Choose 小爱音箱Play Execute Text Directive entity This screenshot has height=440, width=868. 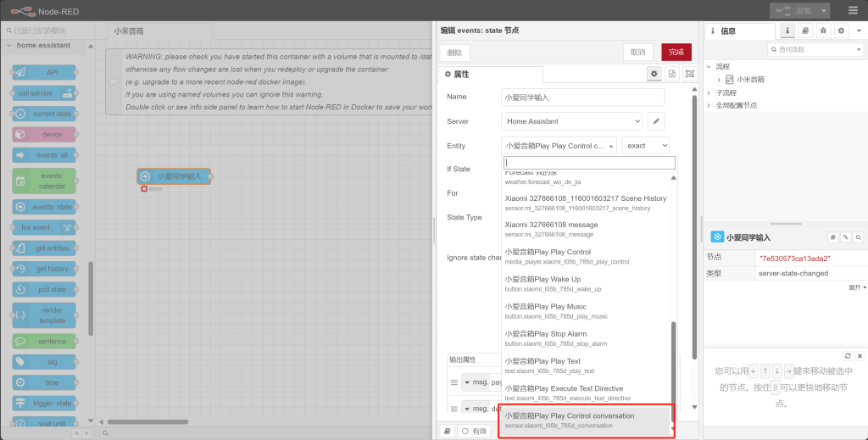tap(587, 393)
